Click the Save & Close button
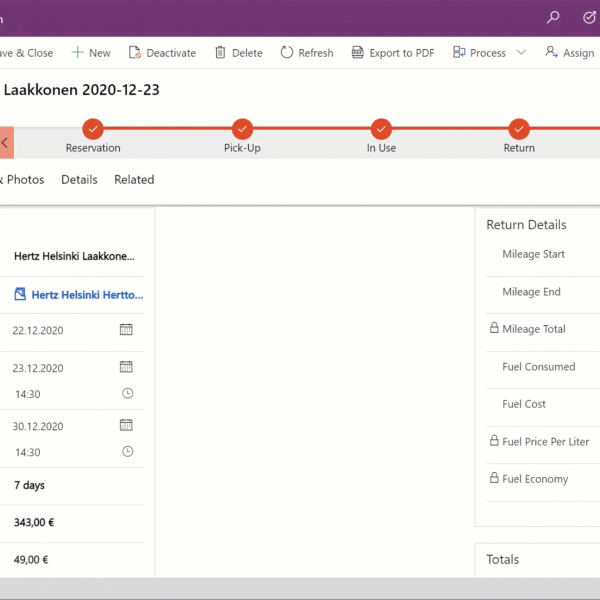 pyautogui.click(x=26, y=53)
